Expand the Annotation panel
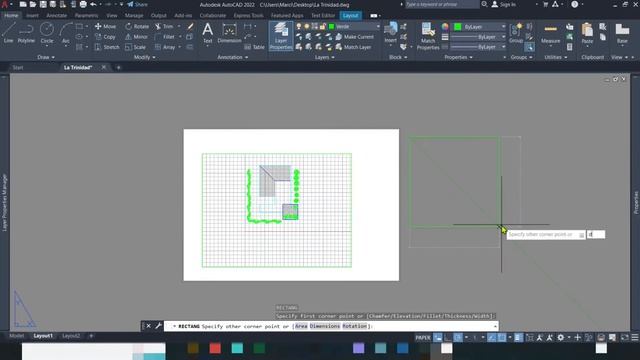Image resolution: width=640 pixels, height=360 pixels. (233, 57)
